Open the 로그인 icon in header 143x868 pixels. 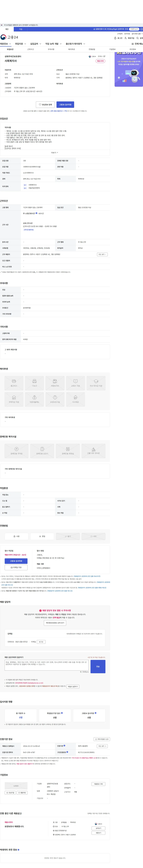tap(115, 38)
